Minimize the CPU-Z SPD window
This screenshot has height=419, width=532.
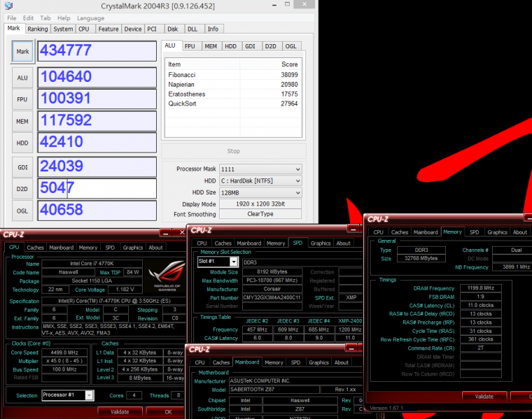(353, 230)
